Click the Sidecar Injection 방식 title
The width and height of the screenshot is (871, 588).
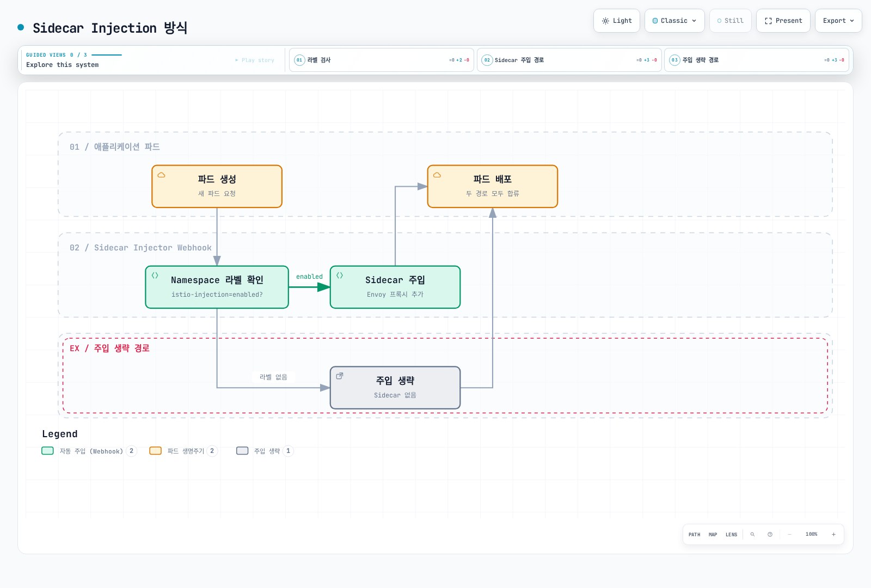pos(110,28)
